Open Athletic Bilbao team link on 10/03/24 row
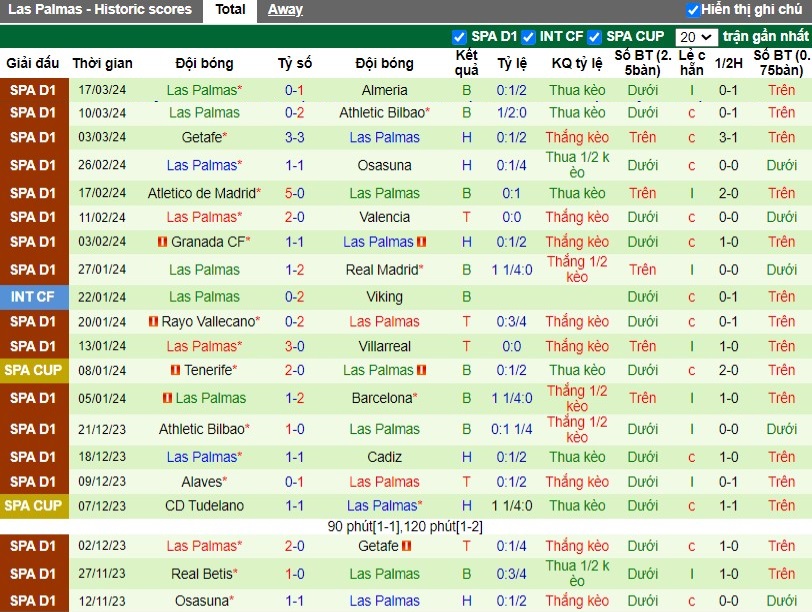This screenshot has height=612, width=812. [x=382, y=112]
